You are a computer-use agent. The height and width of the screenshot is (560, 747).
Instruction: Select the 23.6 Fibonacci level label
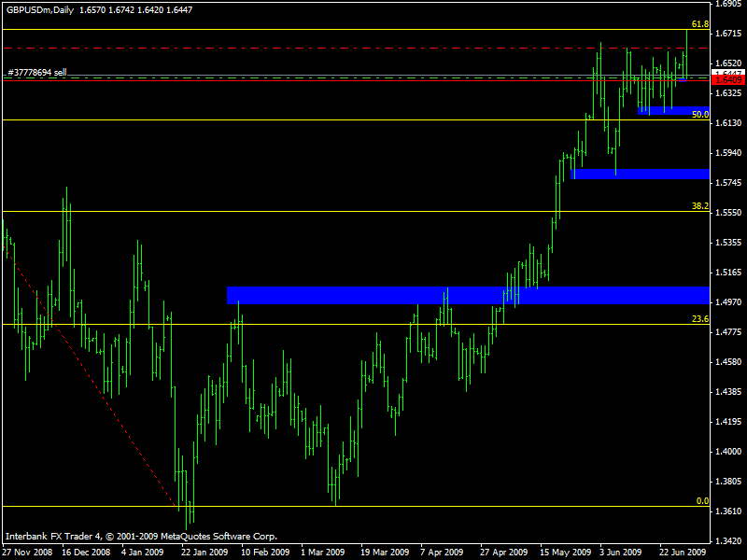700,319
